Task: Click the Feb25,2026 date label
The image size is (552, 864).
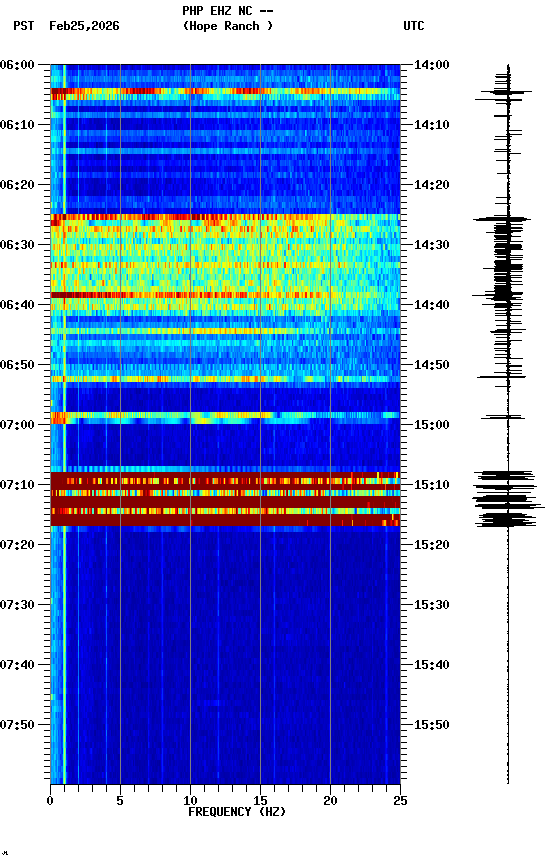Action: [x=84, y=26]
